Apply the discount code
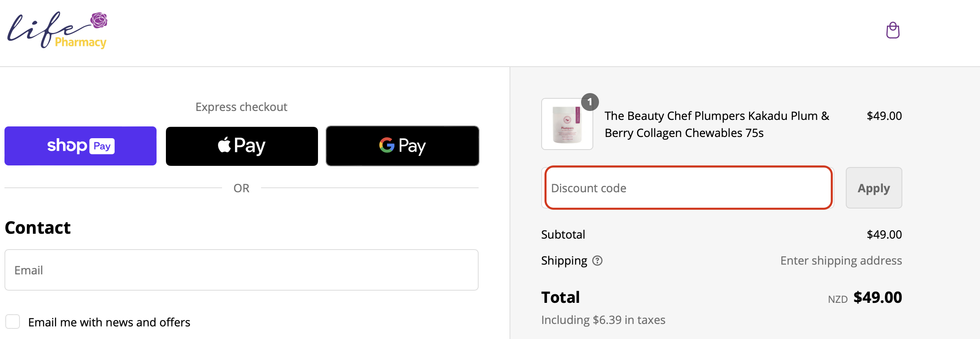980x339 pixels. tap(874, 188)
